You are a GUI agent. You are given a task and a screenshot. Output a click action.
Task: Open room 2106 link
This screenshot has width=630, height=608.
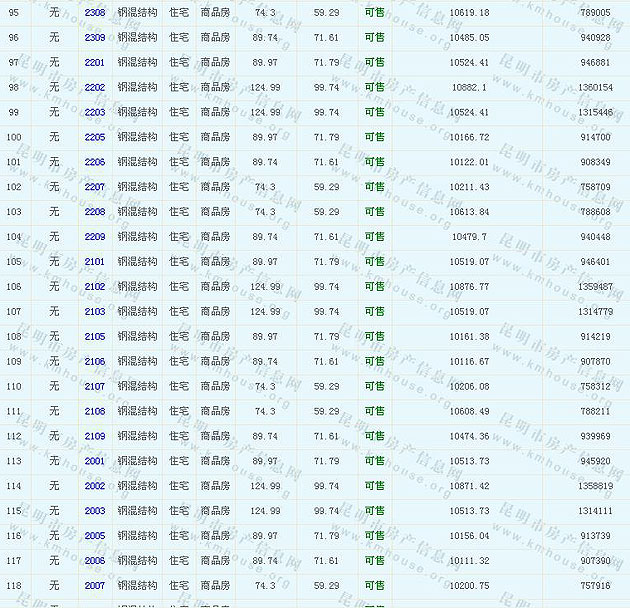pyautogui.click(x=94, y=362)
